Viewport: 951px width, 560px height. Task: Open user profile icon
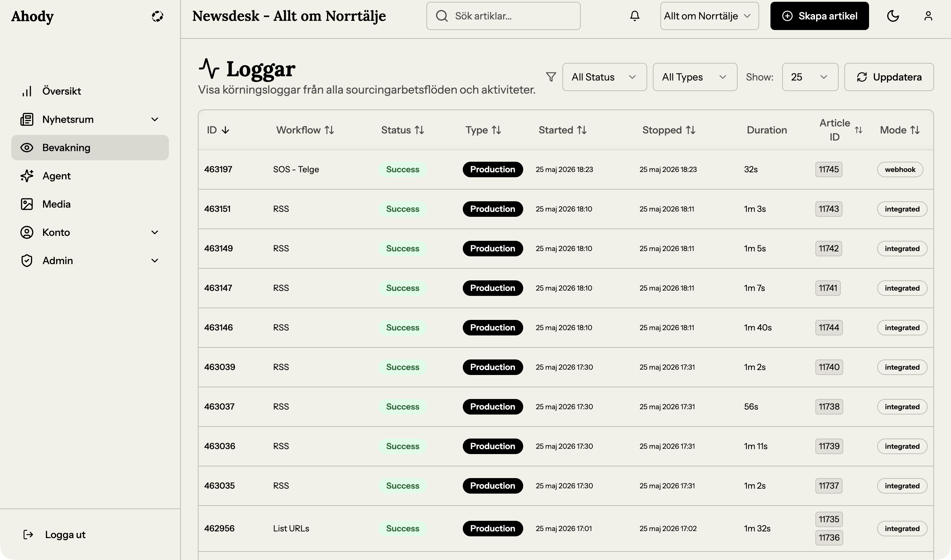[928, 16]
